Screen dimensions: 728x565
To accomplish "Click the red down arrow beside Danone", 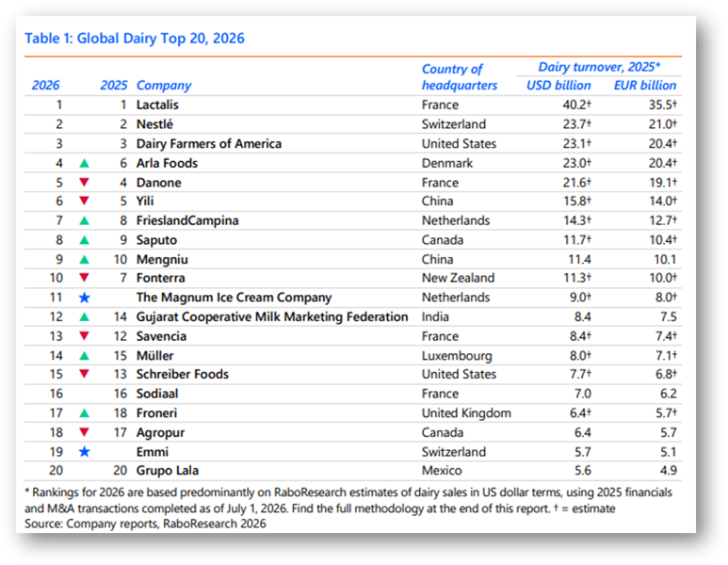I will pyautogui.click(x=84, y=183).
